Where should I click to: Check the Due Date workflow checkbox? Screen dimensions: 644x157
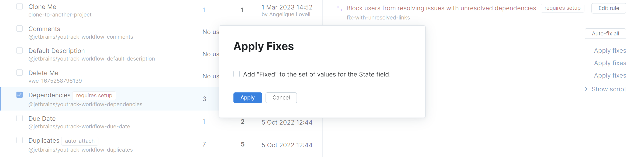[19, 118]
